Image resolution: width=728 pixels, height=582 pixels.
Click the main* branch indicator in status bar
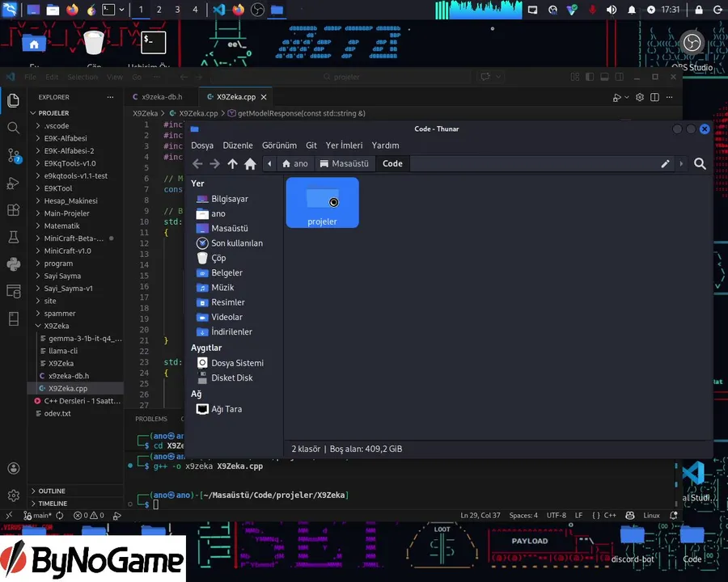pyautogui.click(x=37, y=515)
